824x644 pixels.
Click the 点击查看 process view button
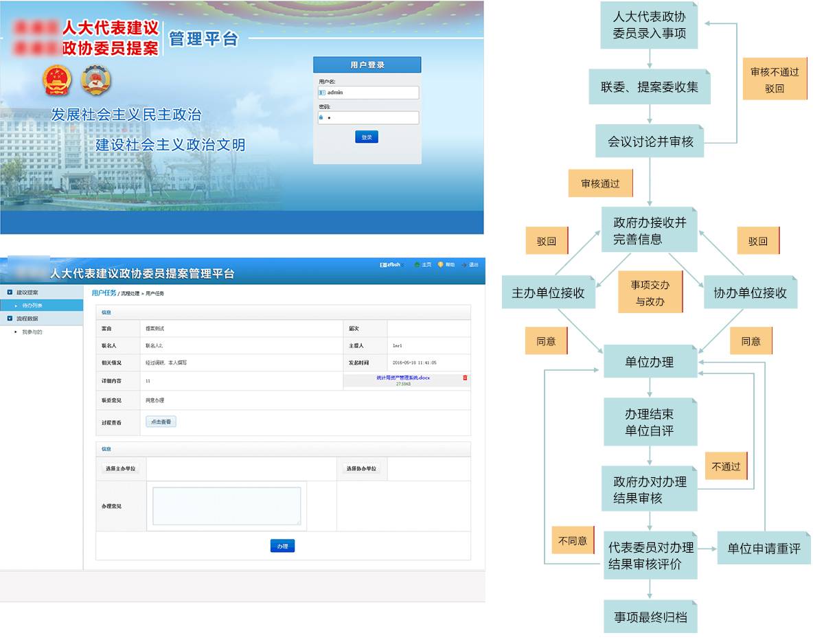[x=161, y=422]
